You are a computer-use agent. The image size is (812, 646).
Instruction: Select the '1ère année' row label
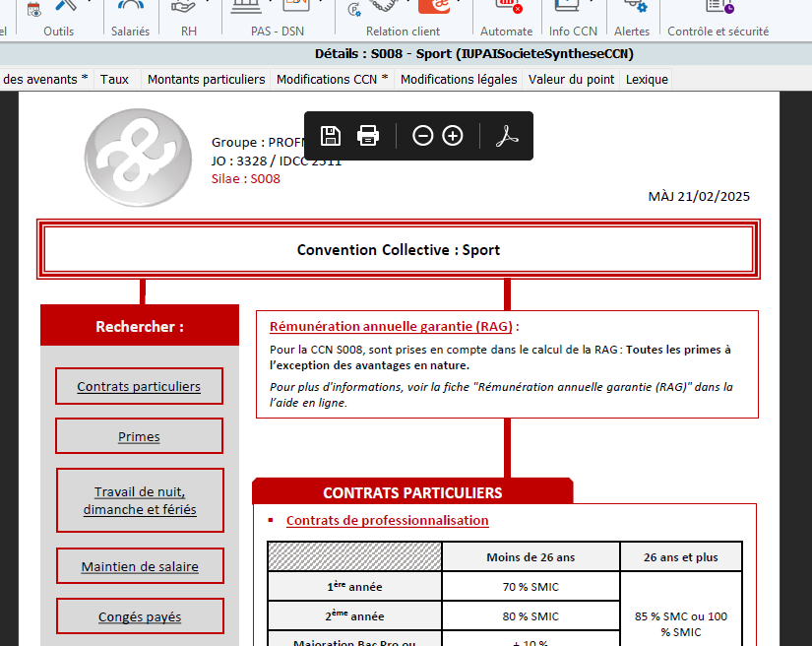354,587
